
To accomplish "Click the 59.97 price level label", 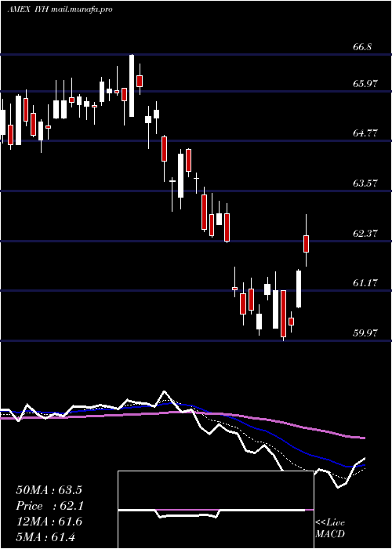I will pos(365,333).
